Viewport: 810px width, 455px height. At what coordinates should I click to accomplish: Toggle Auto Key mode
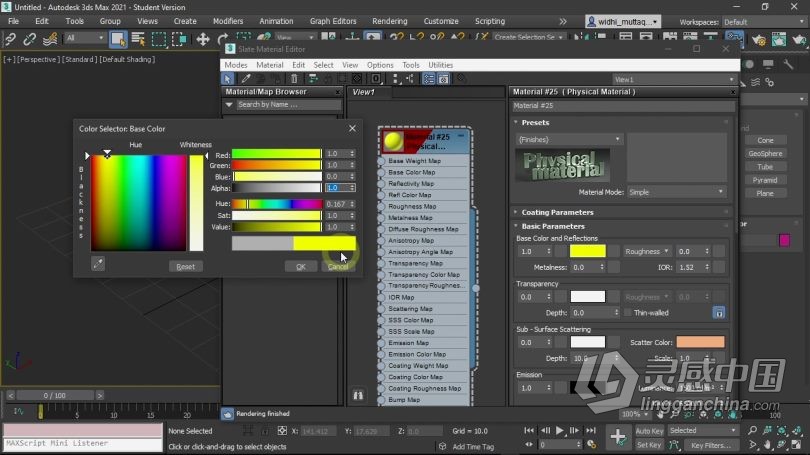click(x=649, y=431)
